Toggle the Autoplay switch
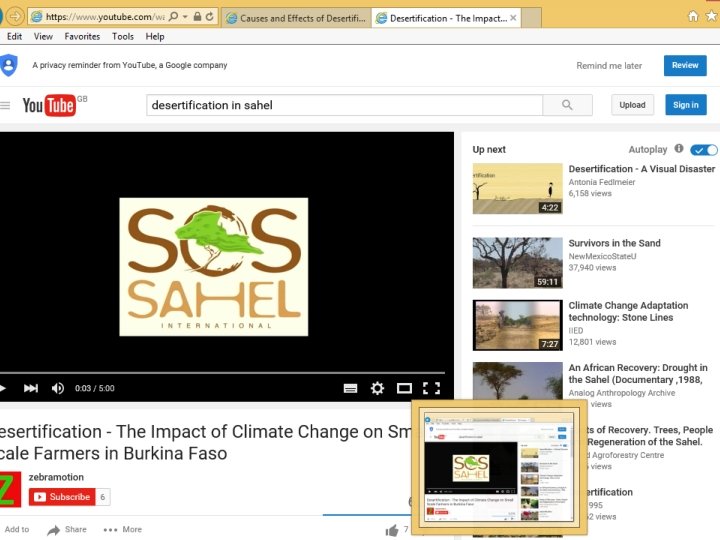Viewport: 720px width, 540px height. click(x=703, y=150)
